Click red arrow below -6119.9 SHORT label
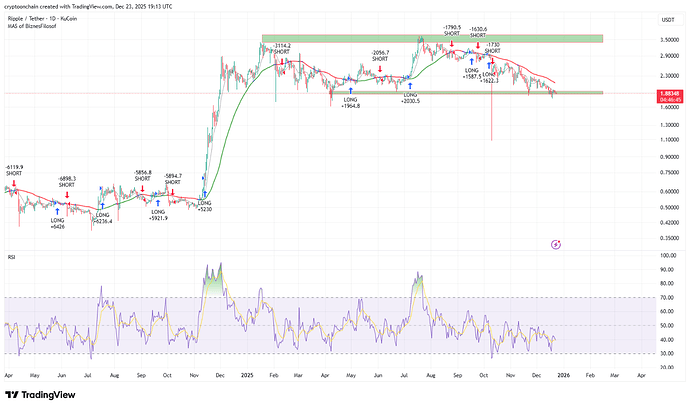Screen dimensions: 690x407 [x=14, y=182]
